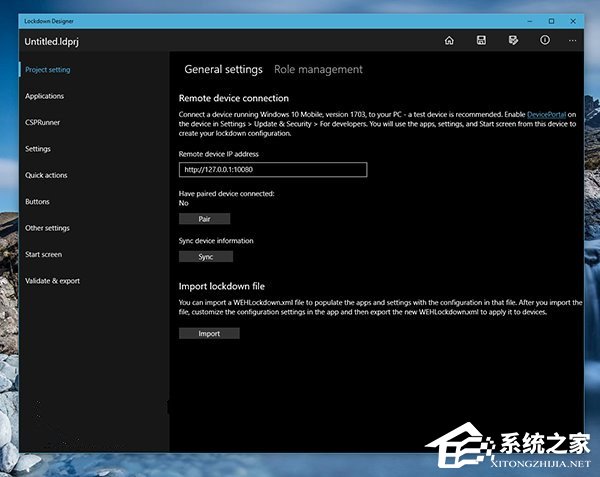Open CSPRunner section in sidebar

point(42,122)
